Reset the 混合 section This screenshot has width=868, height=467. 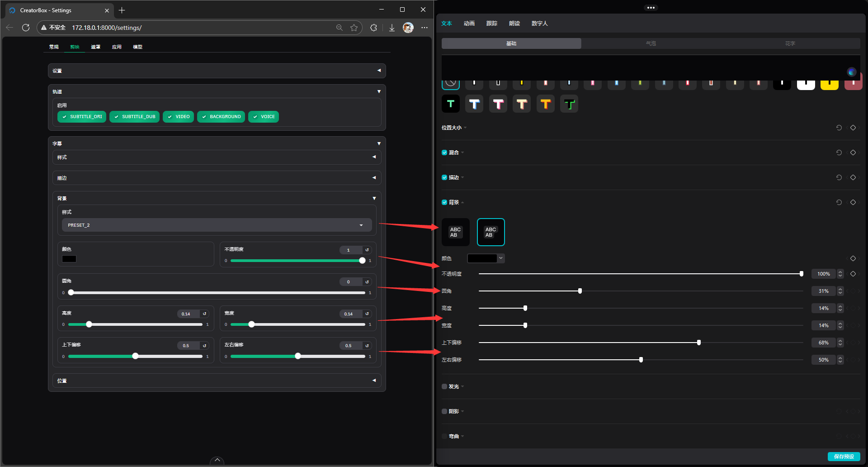pyautogui.click(x=839, y=152)
